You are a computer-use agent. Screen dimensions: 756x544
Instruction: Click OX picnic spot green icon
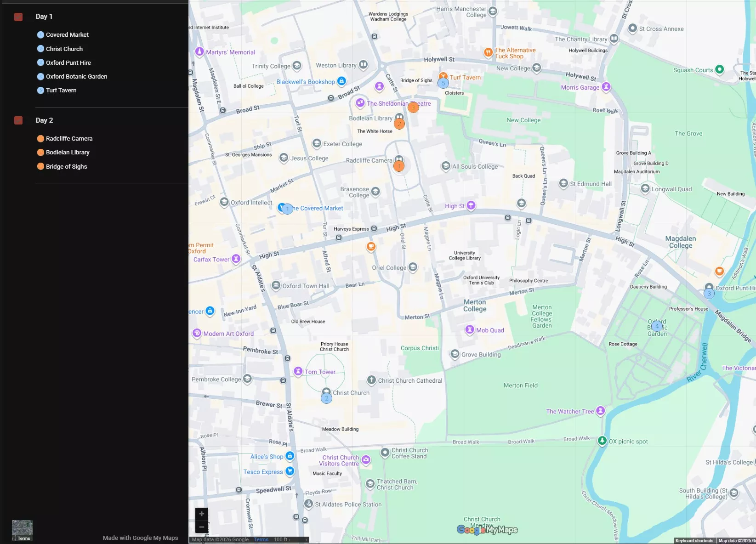[x=602, y=441]
